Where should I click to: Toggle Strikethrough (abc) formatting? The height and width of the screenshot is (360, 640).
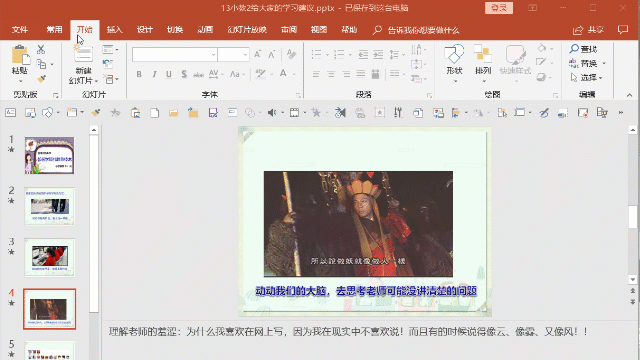[198, 74]
